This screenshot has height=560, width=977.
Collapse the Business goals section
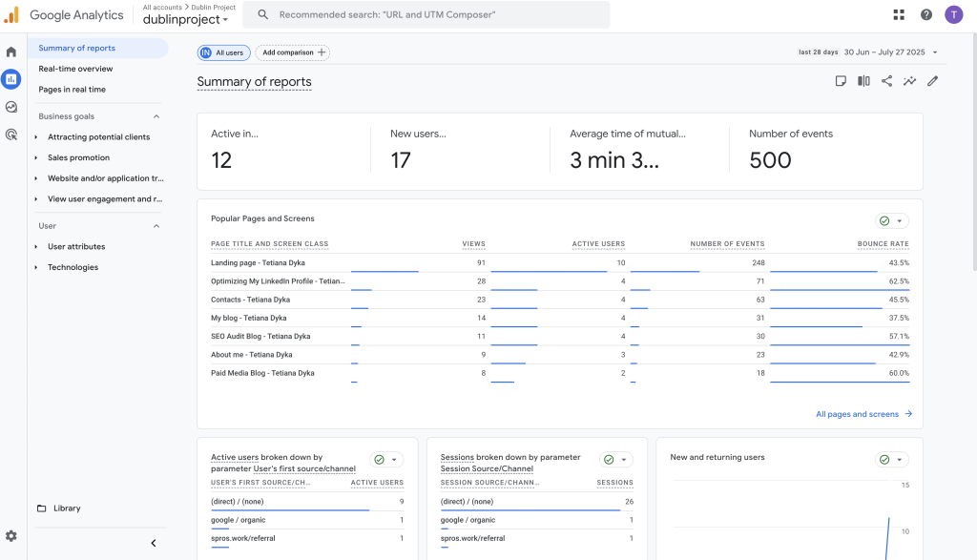point(156,116)
